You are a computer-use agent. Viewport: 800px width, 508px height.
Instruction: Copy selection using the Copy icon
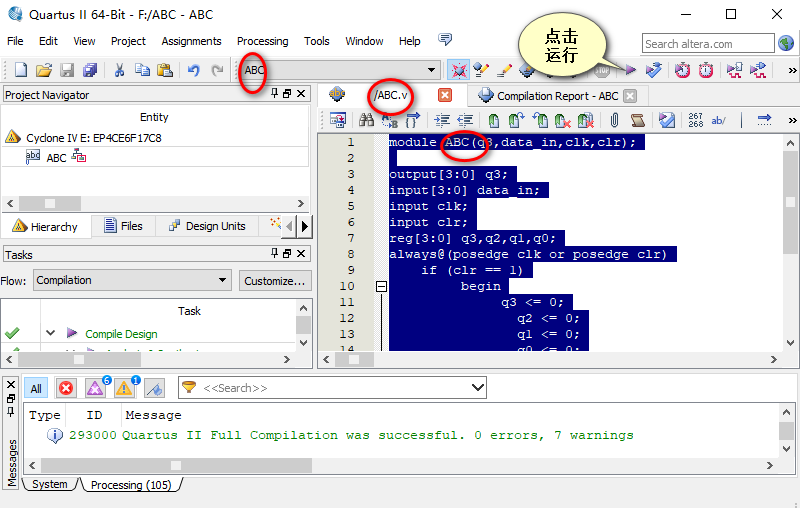(x=142, y=70)
